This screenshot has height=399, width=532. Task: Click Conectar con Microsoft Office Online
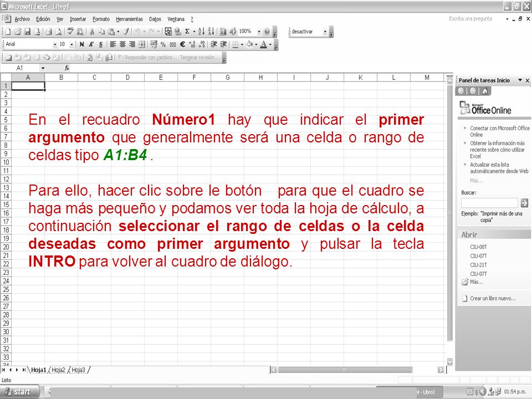pos(499,131)
